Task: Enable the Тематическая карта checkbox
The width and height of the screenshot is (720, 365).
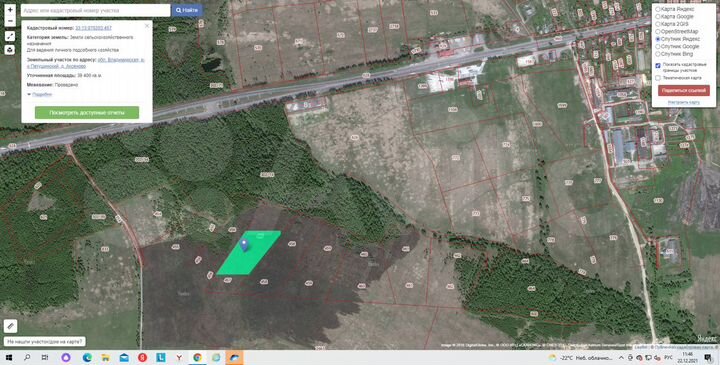Action: click(x=658, y=78)
